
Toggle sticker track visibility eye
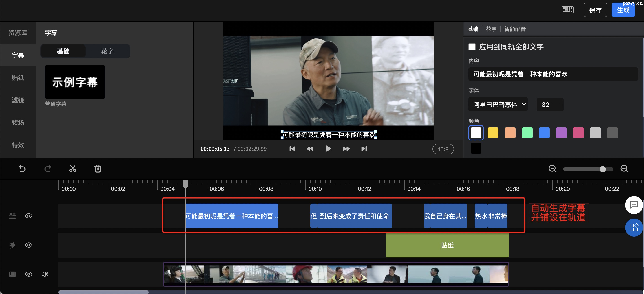tap(29, 245)
